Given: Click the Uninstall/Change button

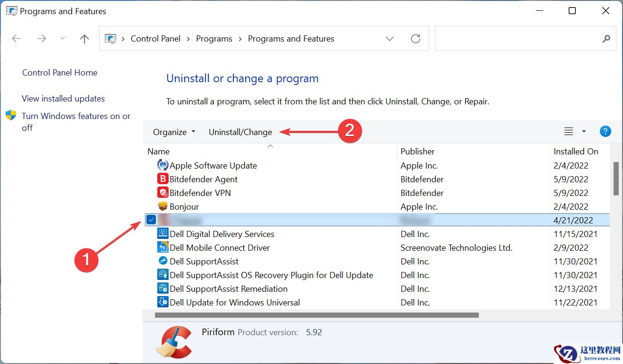Looking at the screenshot, I should click(x=240, y=132).
